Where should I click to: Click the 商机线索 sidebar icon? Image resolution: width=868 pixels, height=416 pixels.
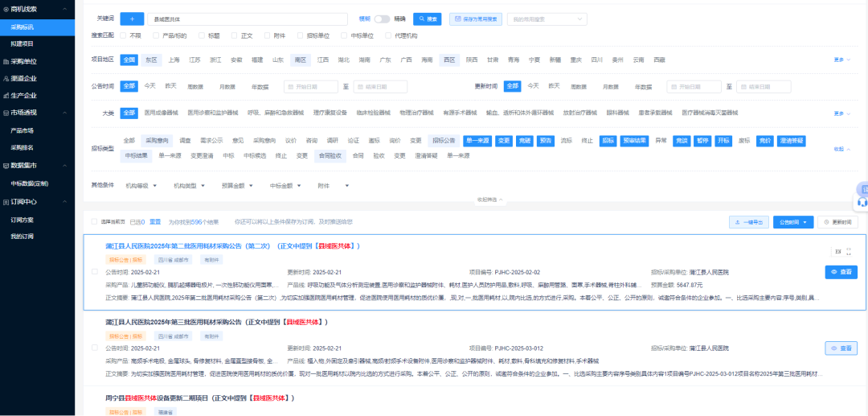(x=6, y=10)
